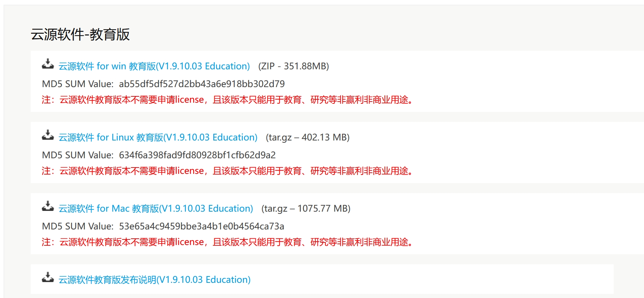The width and height of the screenshot is (644, 298).
Task: Open the 云源软件 for win 教育版 link
Action: pyautogui.click(x=154, y=66)
